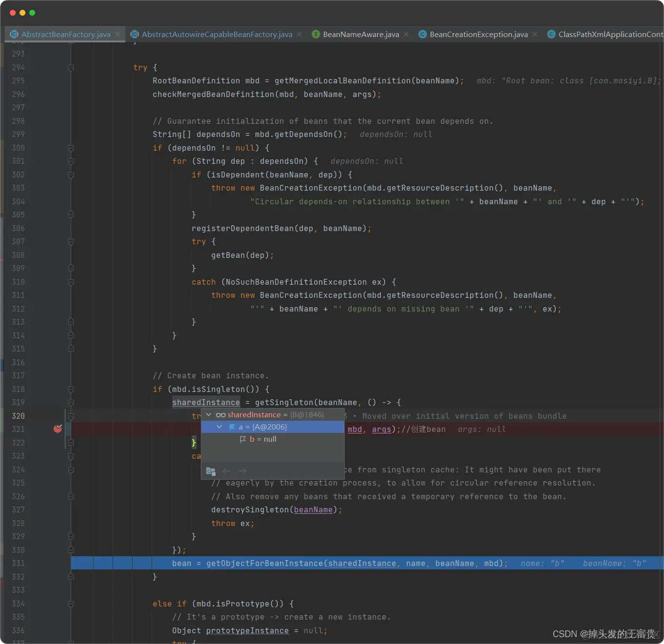Click the class icon on AbstractBeanFactory.java tab
This screenshot has width=664, height=644.
[x=14, y=34]
